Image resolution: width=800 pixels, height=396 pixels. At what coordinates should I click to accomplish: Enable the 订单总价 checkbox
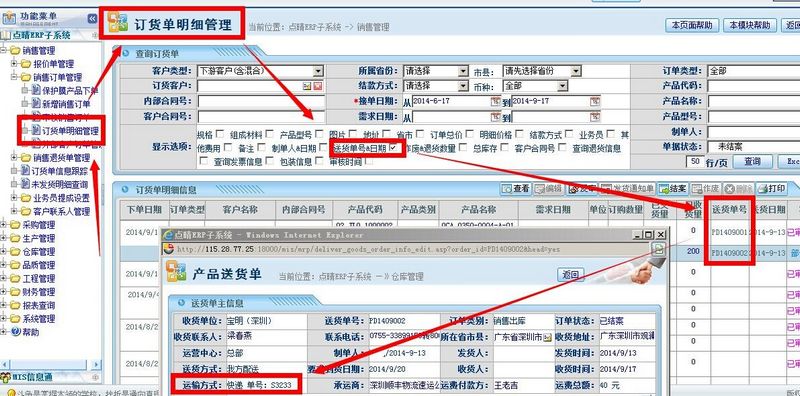469,134
